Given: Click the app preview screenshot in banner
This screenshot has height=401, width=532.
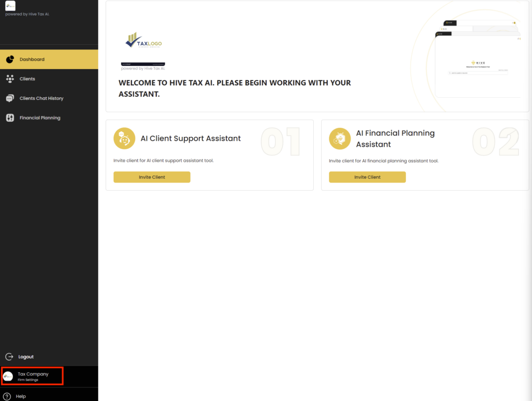Looking at the screenshot, I should click(x=477, y=60).
